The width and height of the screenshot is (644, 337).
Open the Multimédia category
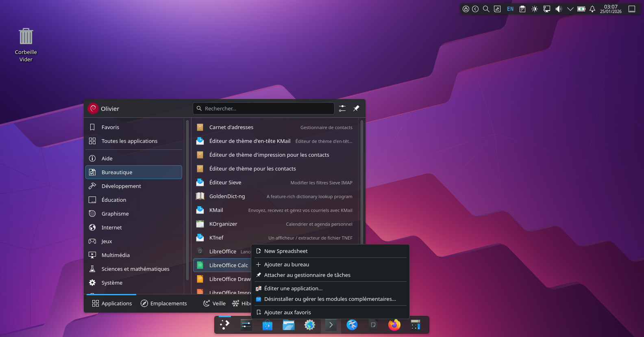click(134, 255)
